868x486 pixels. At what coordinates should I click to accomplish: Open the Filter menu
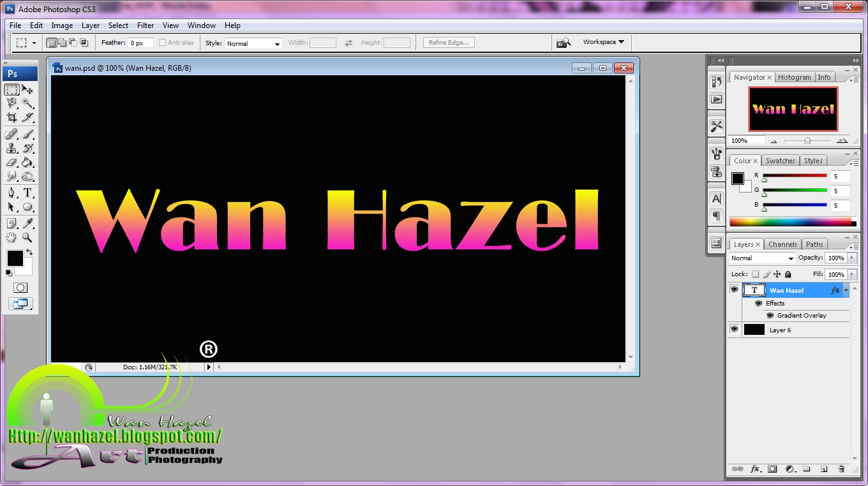(x=146, y=26)
